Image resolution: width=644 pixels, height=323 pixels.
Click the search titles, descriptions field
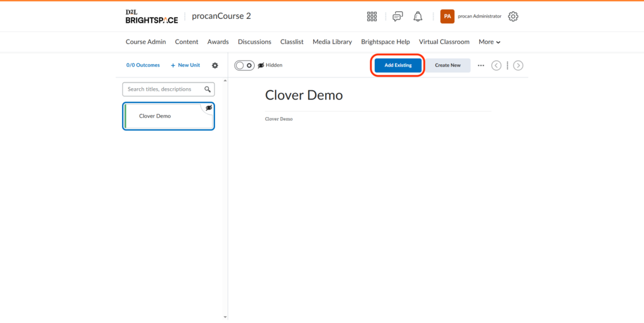pos(164,89)
